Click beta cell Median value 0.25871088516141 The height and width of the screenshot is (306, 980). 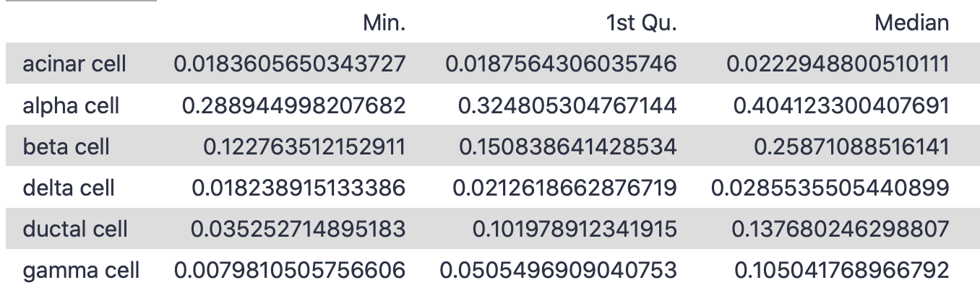(x=851, y=147)
